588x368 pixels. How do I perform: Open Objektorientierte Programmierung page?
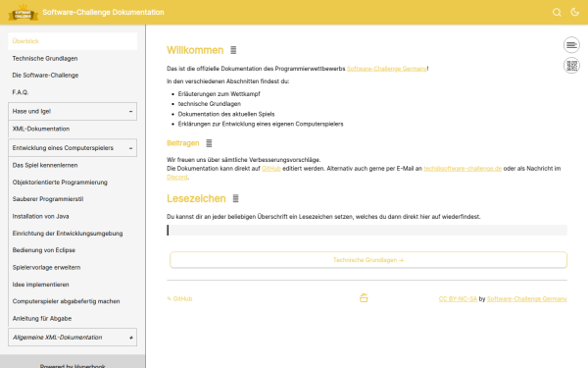pos(73,183)
